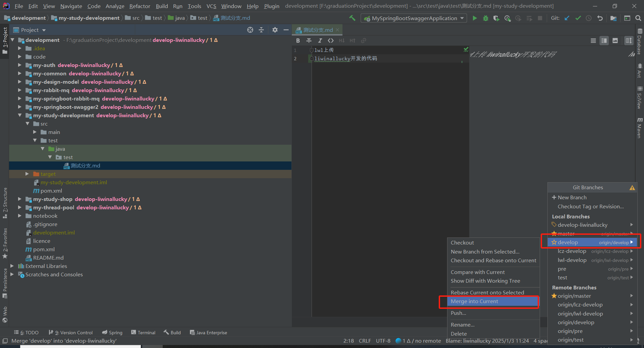The height and width of the screenshot is (348, 644).
Task: Expand the my-auth module node
Action: click(20, 65)
